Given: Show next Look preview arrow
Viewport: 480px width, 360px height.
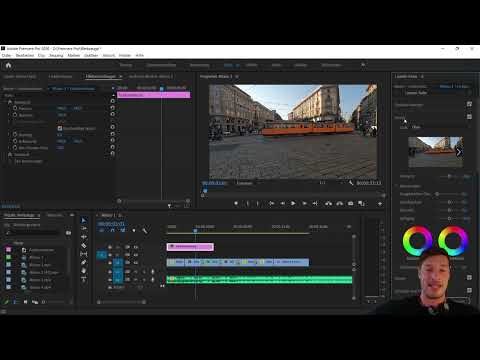Looking at the screenshot, I should pos(459,152).
